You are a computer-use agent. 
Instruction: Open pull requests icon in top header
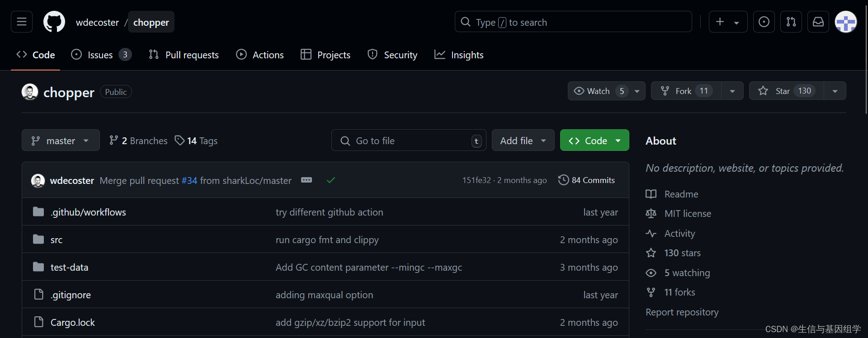[x=791, y=22]
